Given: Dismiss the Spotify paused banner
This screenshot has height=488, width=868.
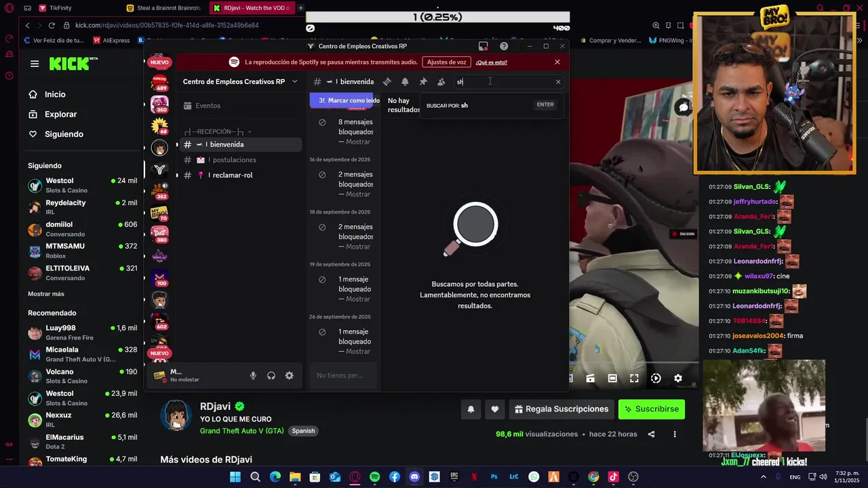Looking at the screenshot, I should [x=557, y=62].
